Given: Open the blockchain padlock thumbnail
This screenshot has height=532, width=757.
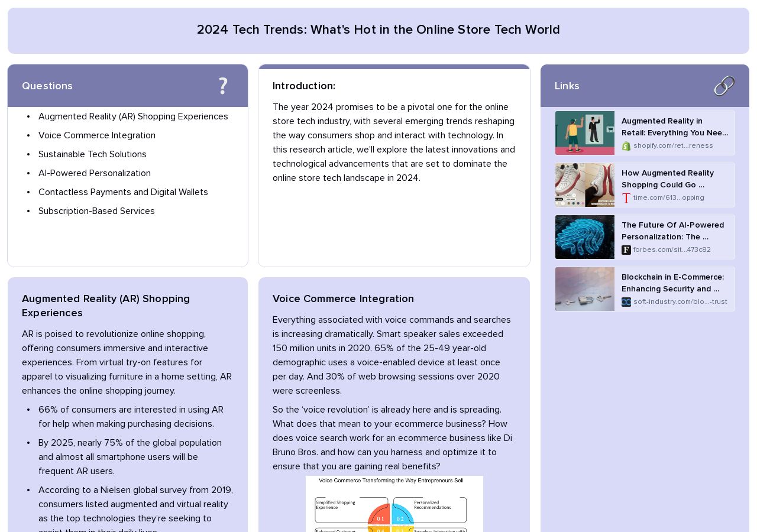Looking at the screenshot, I should [585, 289].
